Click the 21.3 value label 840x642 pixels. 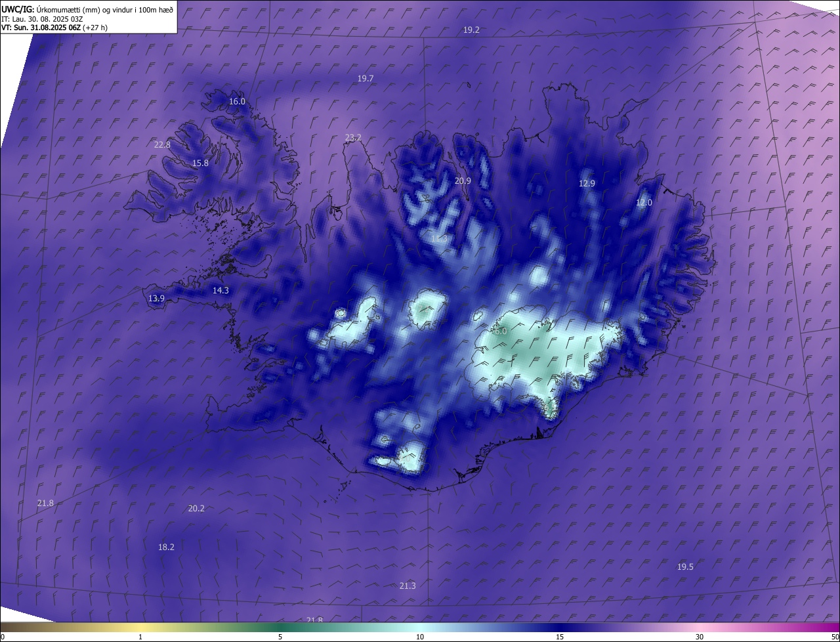tap(407, 586)
